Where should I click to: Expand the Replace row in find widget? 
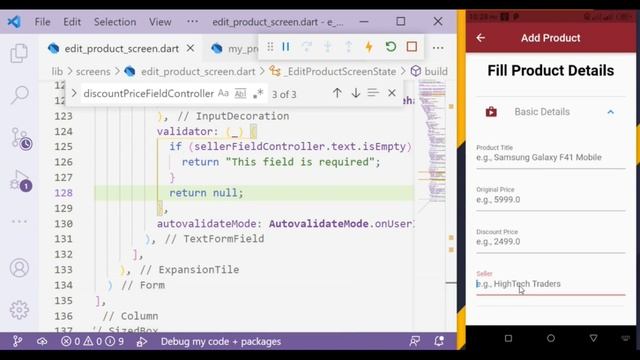point(74,93)
